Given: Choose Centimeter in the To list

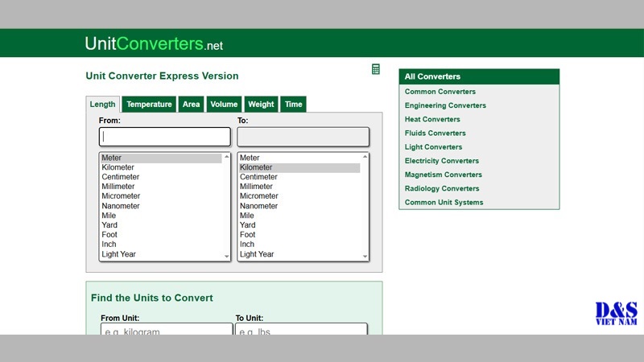Looking at the screenshot, I should point(299,177).
